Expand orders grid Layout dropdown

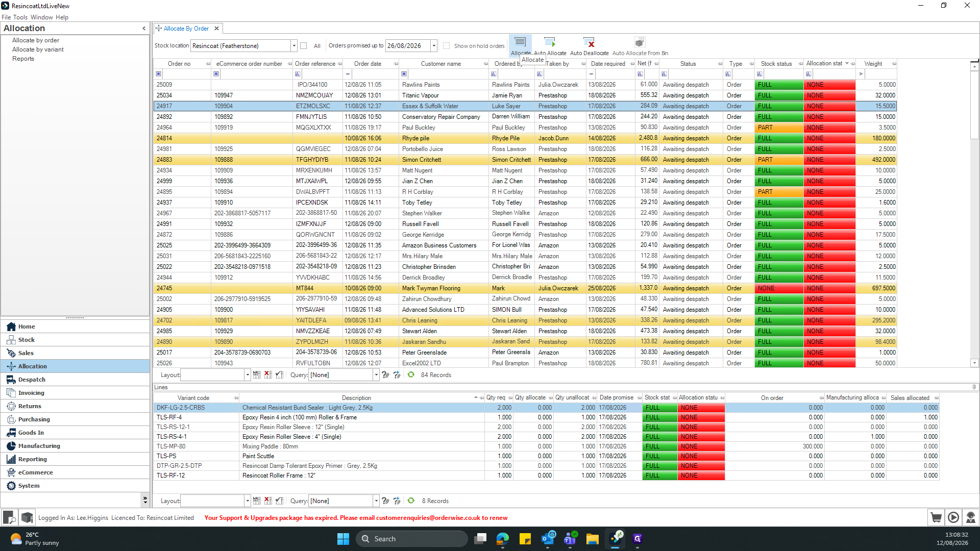(x=248, y=375)
